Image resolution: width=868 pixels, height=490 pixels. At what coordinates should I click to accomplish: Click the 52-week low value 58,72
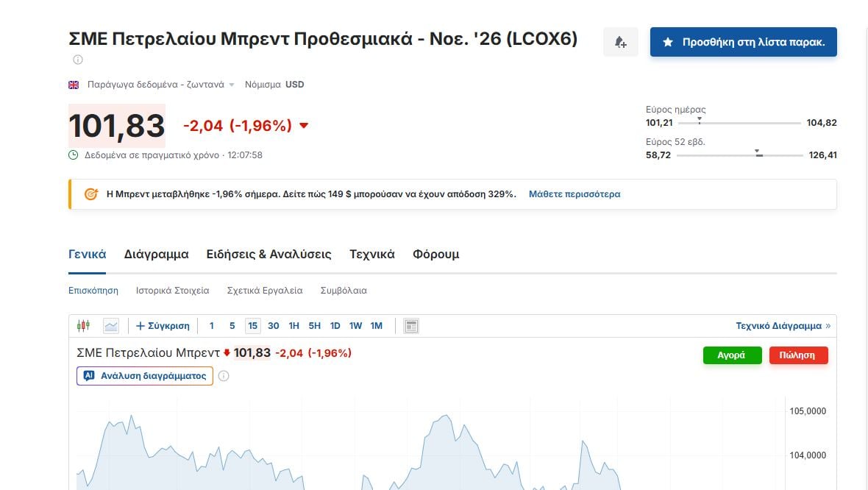tap(658, 155)
